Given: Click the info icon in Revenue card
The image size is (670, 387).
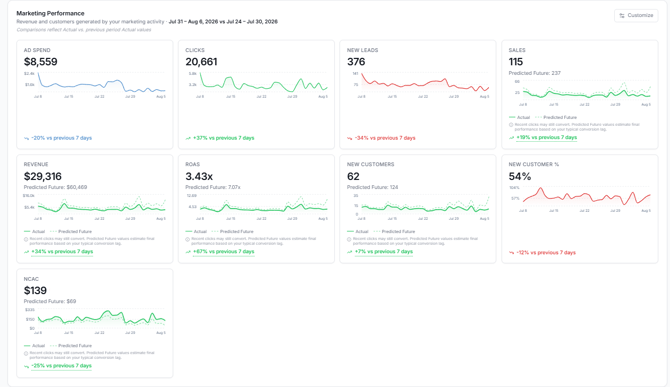Looking at the screenshot, I should [26, 239].
